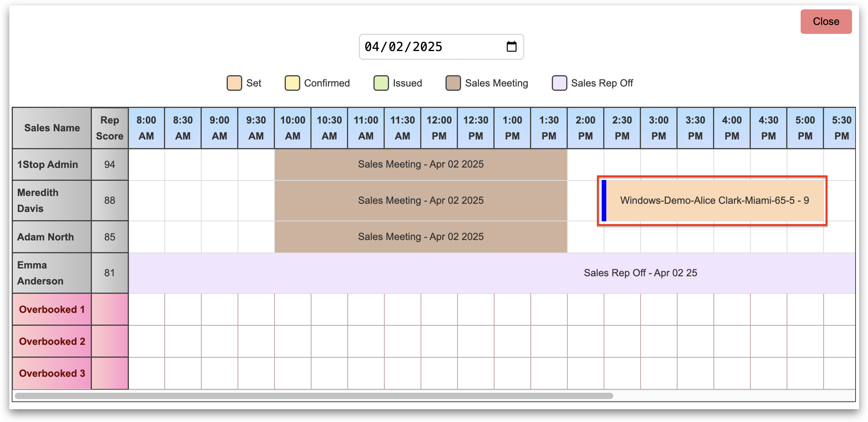Click the blue bar on Alice Clark's appointment

[604, 201]
